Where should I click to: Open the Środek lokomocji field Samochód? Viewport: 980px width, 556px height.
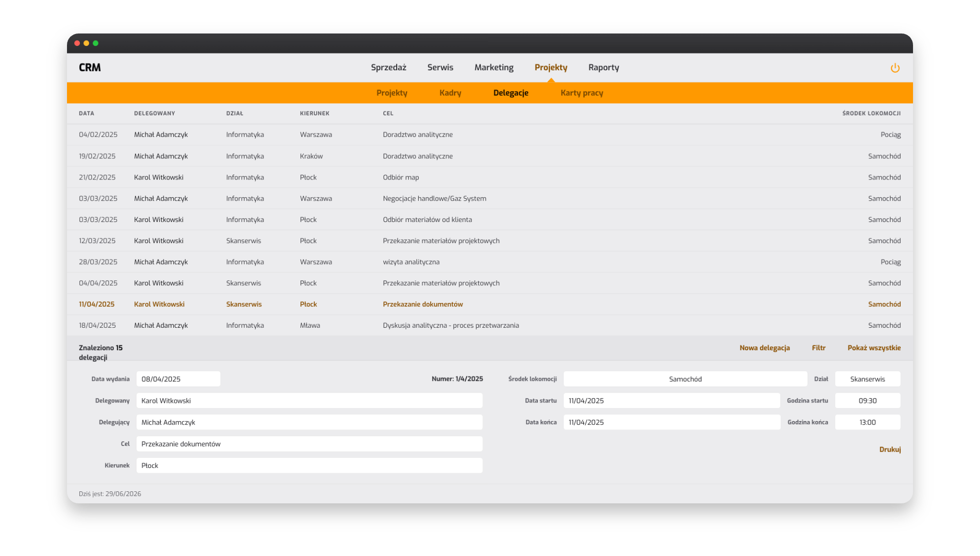pos(685,379)
